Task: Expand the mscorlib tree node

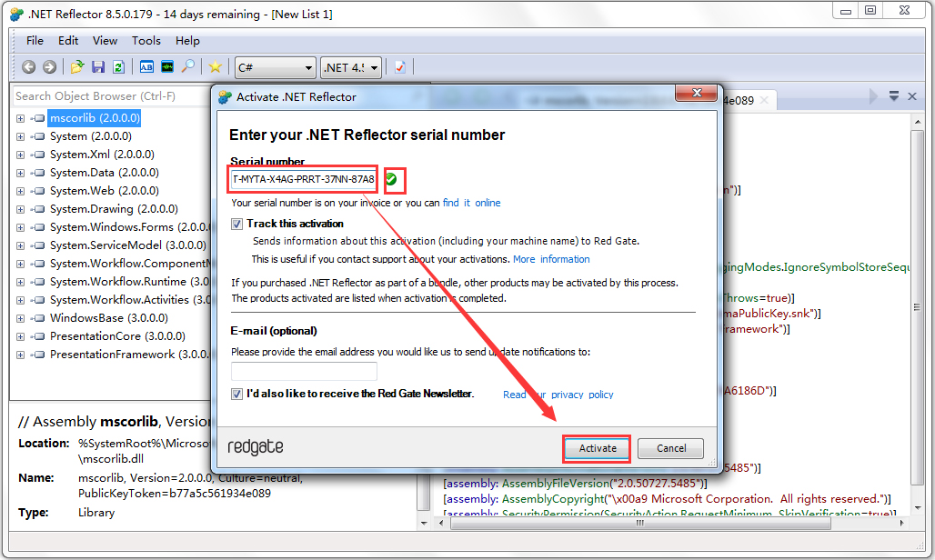Action: coord(20,117)
